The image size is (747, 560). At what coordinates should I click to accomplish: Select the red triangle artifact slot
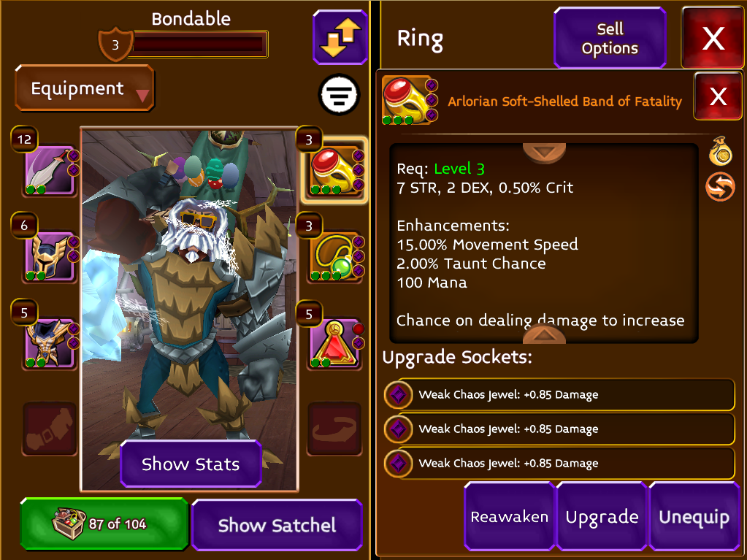[x=335, y=343]
